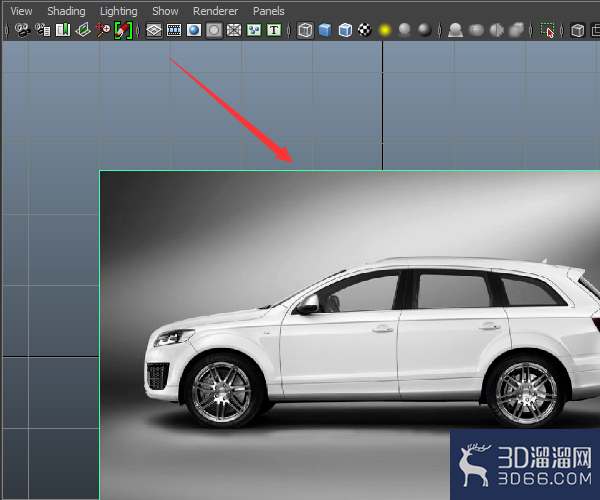
Task: Enable Wireframe display cube icon
Action: tap(305, 30)
